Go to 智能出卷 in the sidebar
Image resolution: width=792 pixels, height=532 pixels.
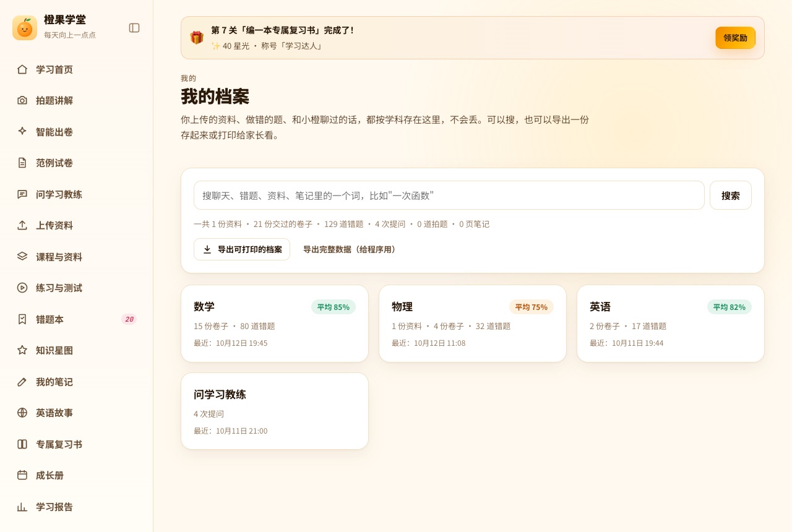pos(77,132)
